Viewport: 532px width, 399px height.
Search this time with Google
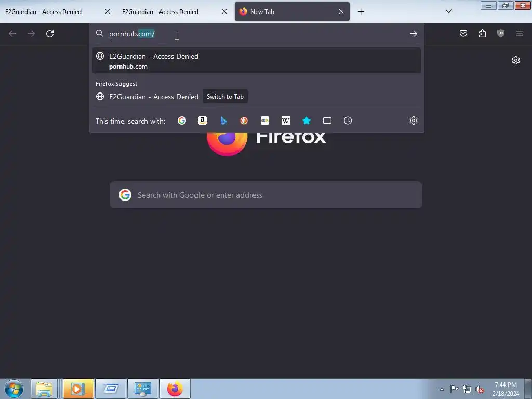(182, 121)
